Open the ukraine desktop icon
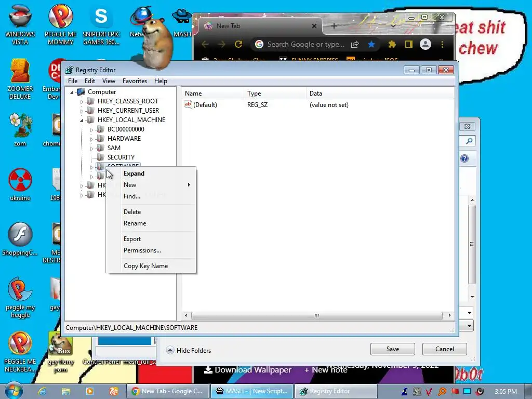532x399 pixels. 20,184
